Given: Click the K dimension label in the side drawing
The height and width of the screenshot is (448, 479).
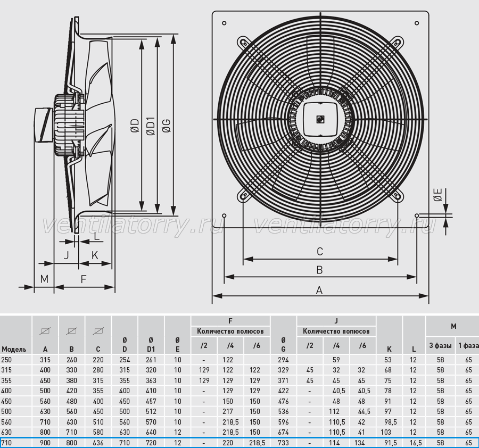Looking at the screenshot, I should coord(95,255).
